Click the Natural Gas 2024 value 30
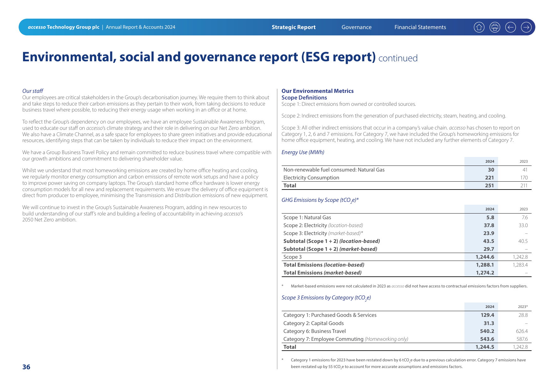 (x=491, y=170)
